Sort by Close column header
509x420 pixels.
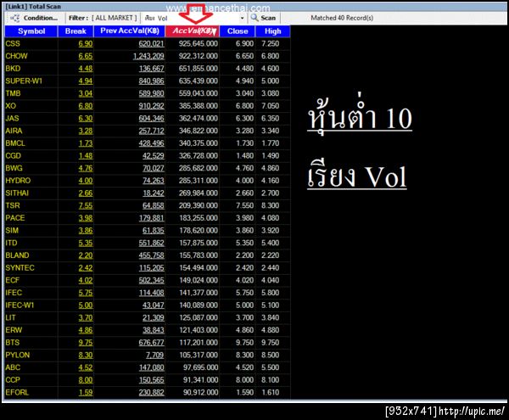[238, 31]
